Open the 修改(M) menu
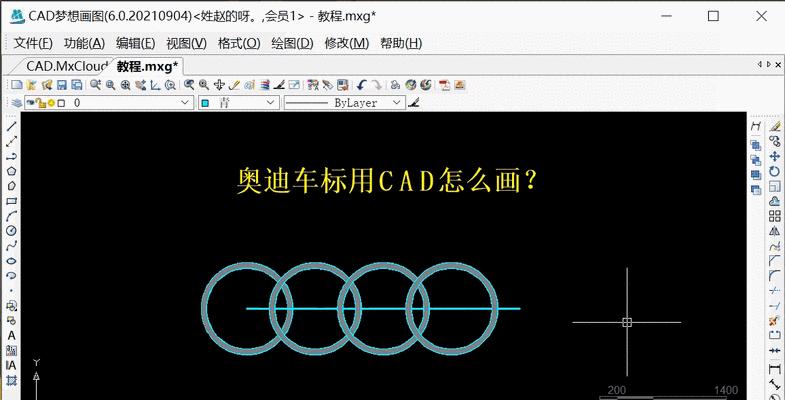Viewport: 785px width, 400px height. [346, 43]
